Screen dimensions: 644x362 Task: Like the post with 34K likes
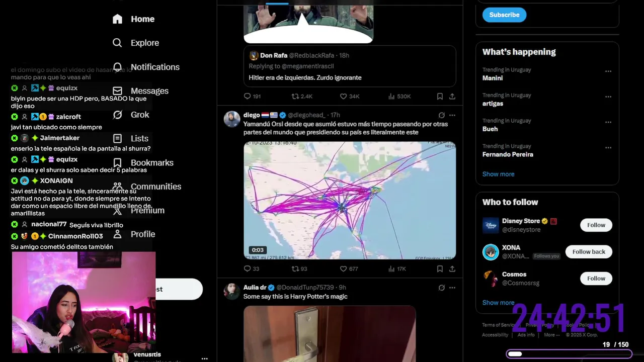(343, 96)
